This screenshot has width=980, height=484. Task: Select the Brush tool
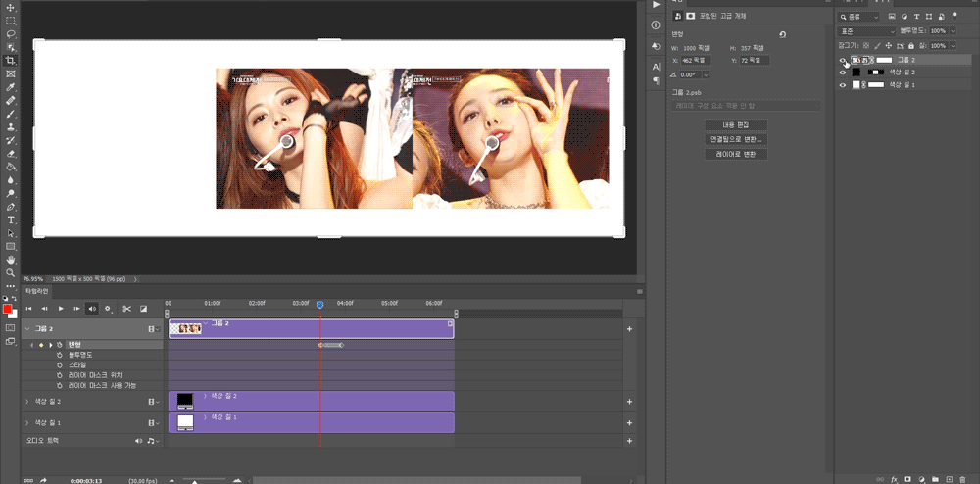[11, 114]
